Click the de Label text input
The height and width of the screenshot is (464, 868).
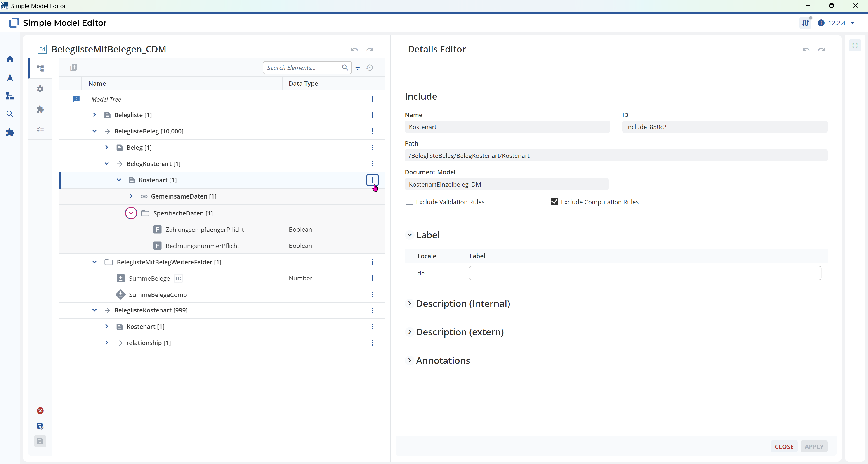point(645,273)
